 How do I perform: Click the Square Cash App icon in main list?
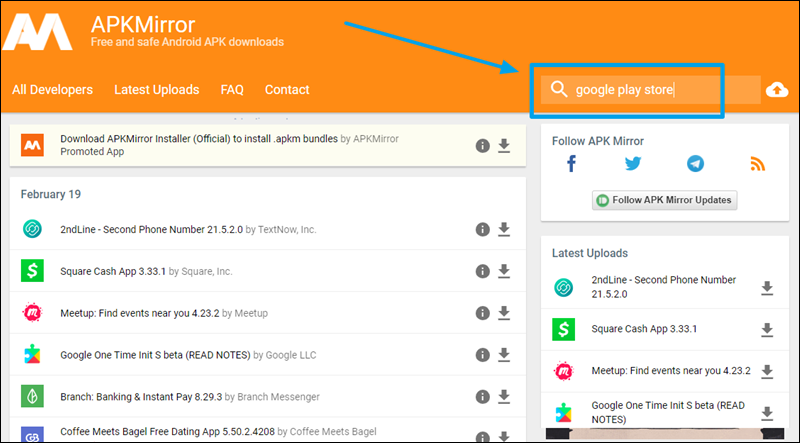[x=32, y=271]
